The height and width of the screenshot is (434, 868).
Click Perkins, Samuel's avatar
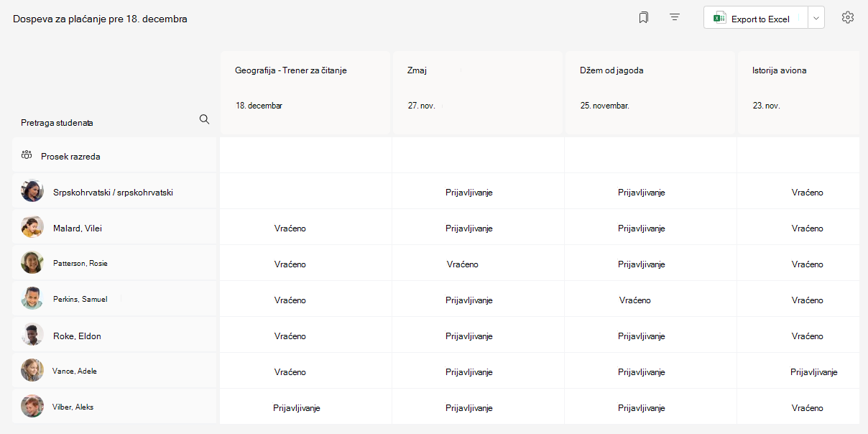32,299
